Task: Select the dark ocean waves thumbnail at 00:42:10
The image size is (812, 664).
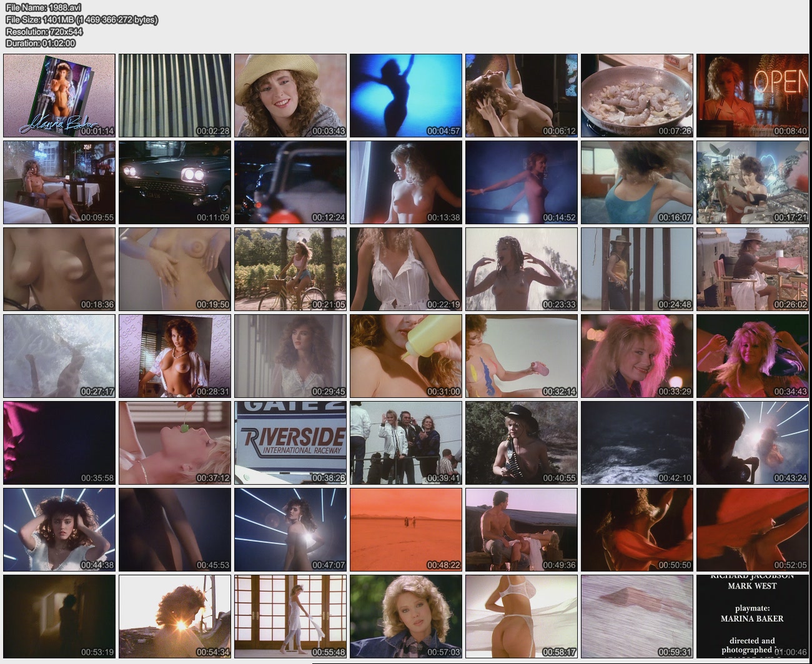Action: (x=637, y=442)
